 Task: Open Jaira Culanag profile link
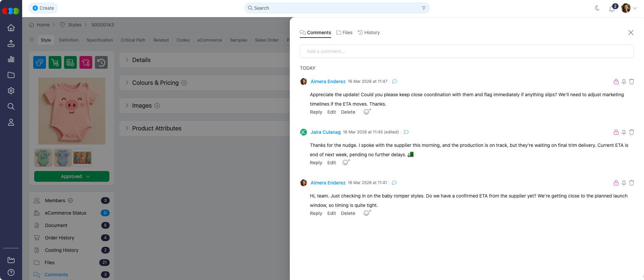coord(325,132)
